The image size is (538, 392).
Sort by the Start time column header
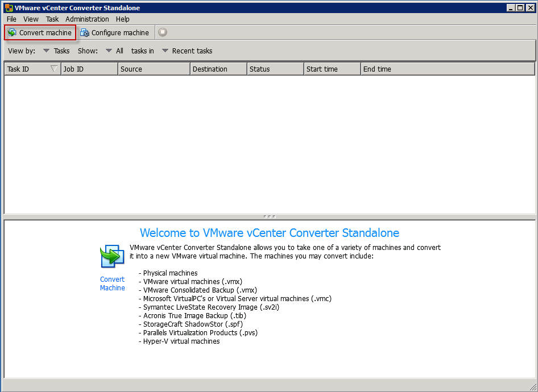[333, 69]
